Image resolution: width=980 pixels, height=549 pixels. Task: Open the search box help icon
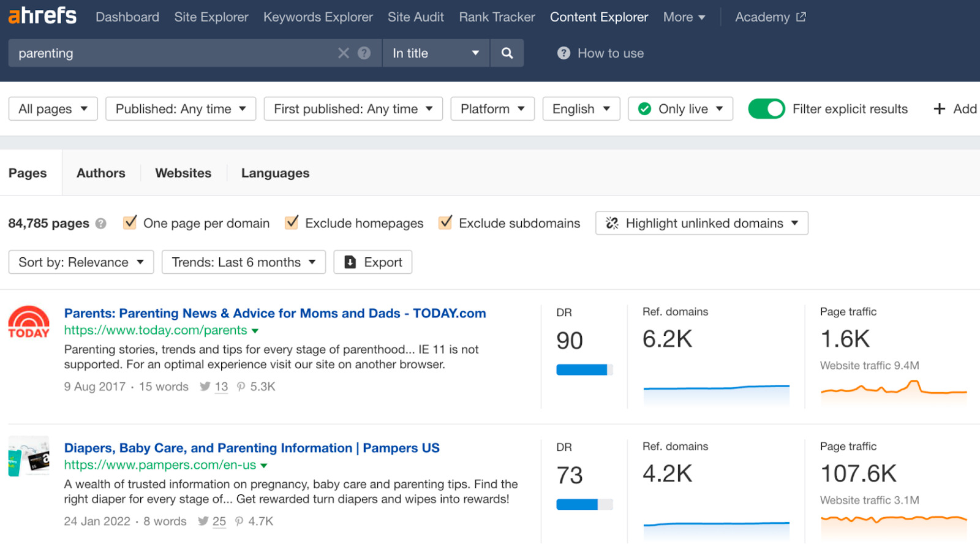[364, 53]
